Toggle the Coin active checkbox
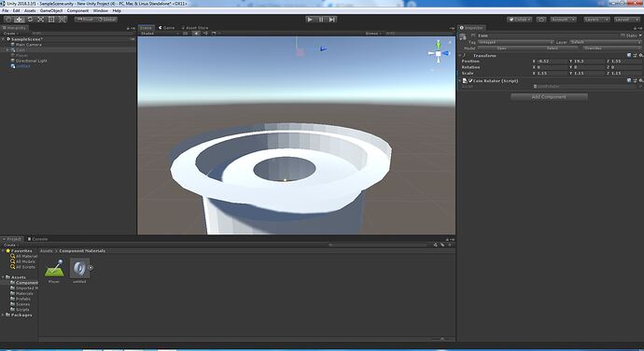 [x=473, y=35]
